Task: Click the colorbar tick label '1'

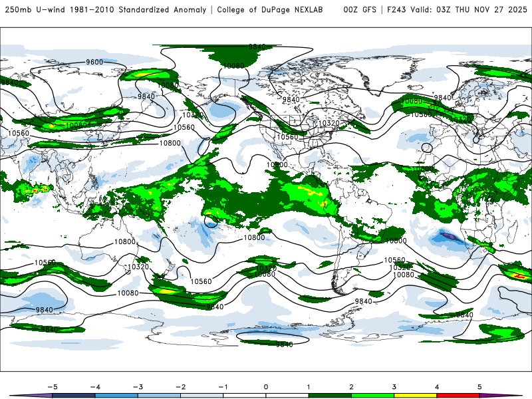Action: click(x=309, y=387)
